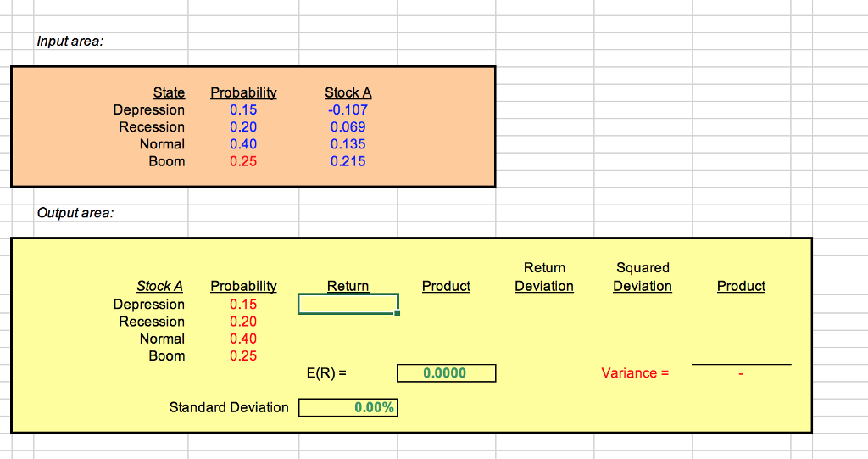This screenshot has width=868, height=459.
Task: Select blue probability cell 0.20
Action: [243, 127]
